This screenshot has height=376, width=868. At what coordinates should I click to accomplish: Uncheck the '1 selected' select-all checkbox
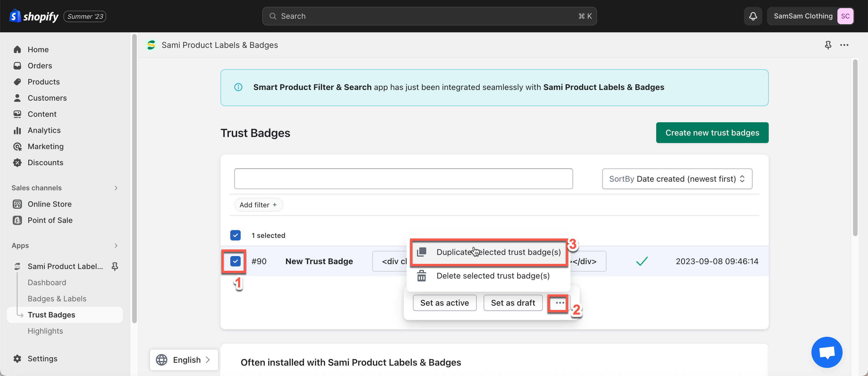[235, 235]
